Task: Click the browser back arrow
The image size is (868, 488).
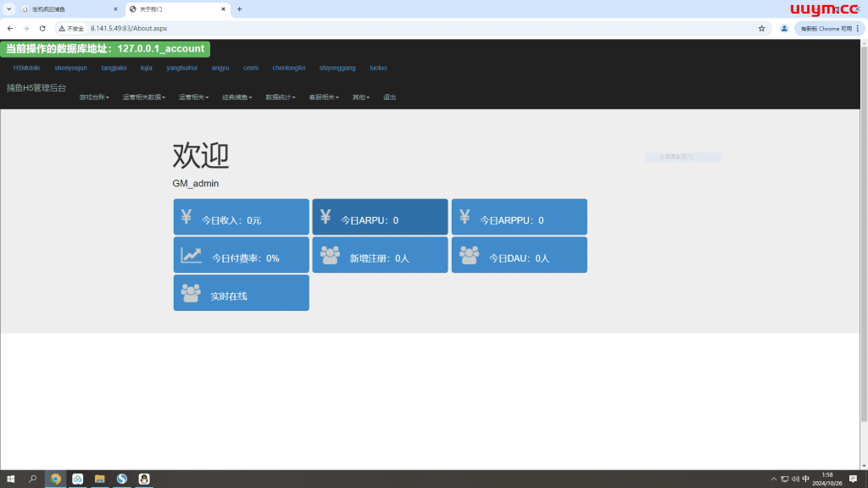Action: (10, 28)
